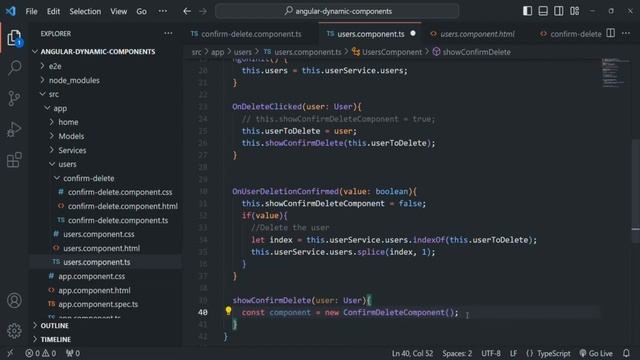Open confirm-delete.component.css file
Viewport: 640px width, 360px height.
click(x=120, y=192)
